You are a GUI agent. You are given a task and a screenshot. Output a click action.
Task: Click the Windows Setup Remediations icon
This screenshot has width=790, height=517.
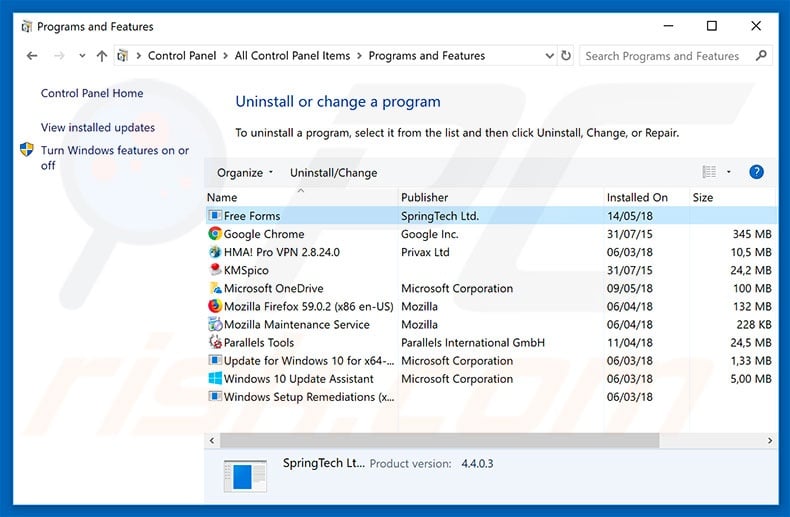coord(215,397)
